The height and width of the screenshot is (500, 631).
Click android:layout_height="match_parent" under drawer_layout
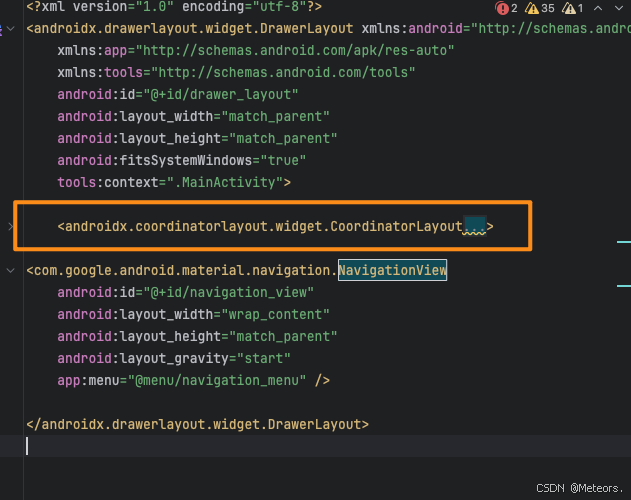click(x=197, y=138)
